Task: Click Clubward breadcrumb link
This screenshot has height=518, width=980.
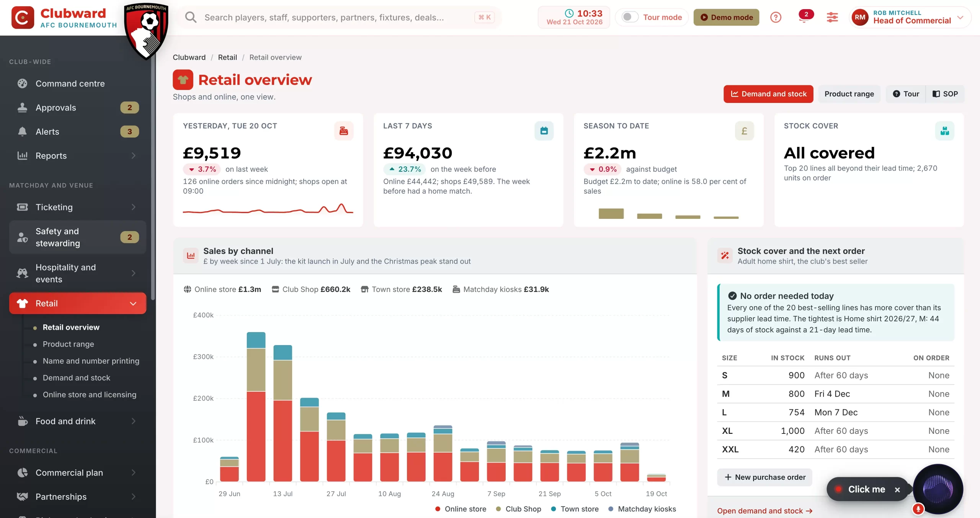Action: point(189,57)
